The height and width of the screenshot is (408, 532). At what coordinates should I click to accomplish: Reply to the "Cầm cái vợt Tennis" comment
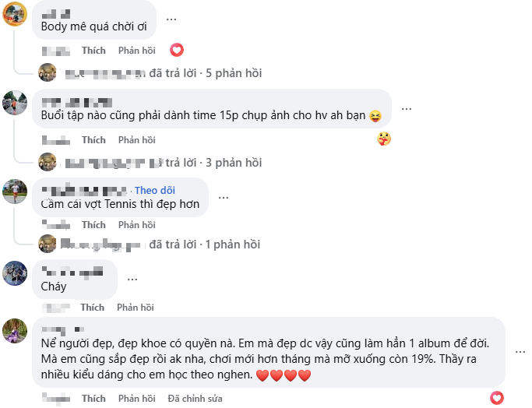[136, 225]
